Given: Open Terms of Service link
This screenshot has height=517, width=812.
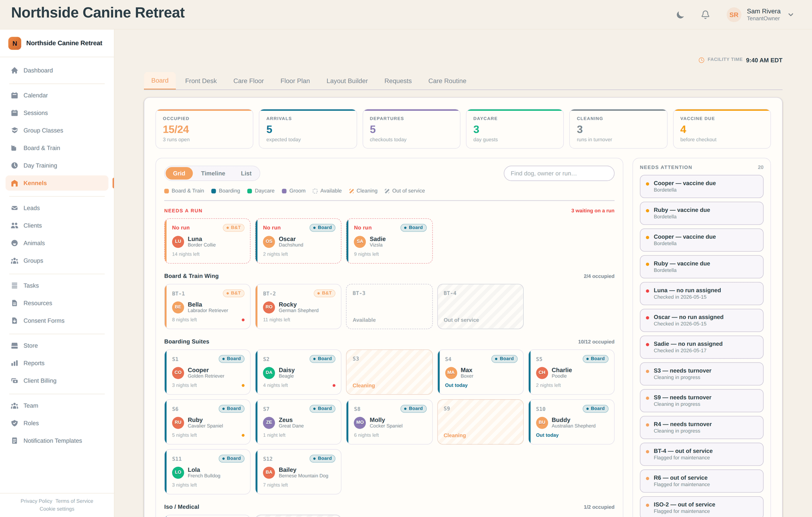Looking at the screenshot, I should coord(74,501).
